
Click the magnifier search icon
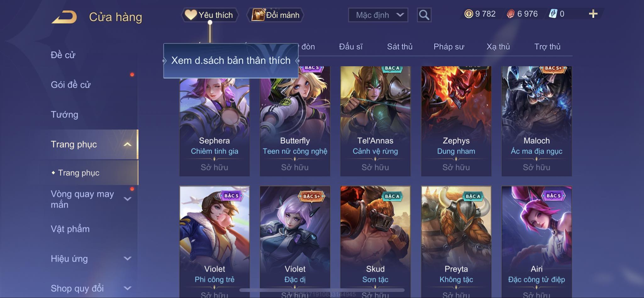[424, 15]
